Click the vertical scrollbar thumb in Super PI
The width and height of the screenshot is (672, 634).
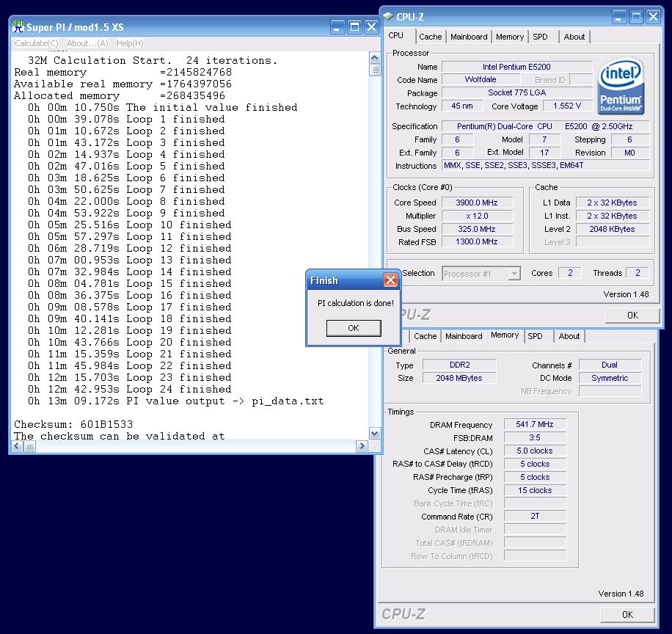coord(375,70)
